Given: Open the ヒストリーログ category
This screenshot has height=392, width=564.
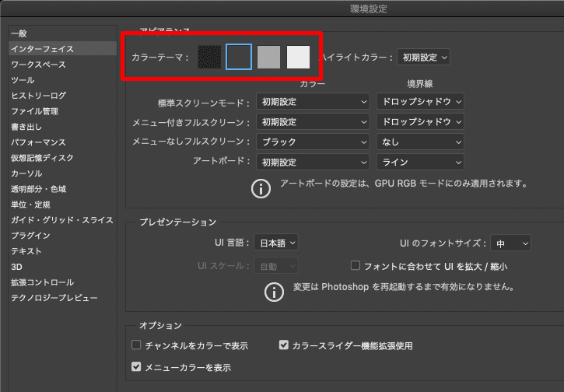Looking at the screenshot, I should [x=62, y=96].
